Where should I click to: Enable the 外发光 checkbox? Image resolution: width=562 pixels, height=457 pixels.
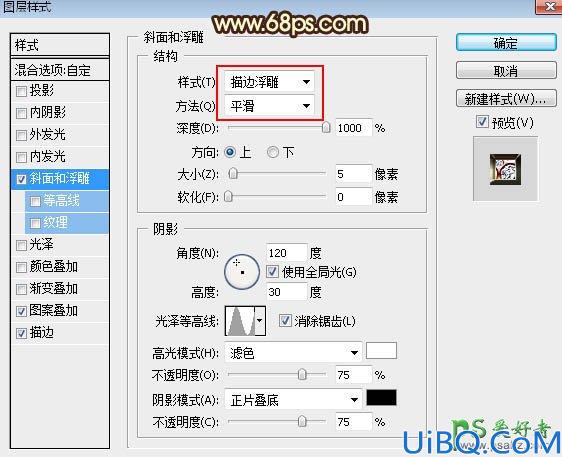coord(22,135)
